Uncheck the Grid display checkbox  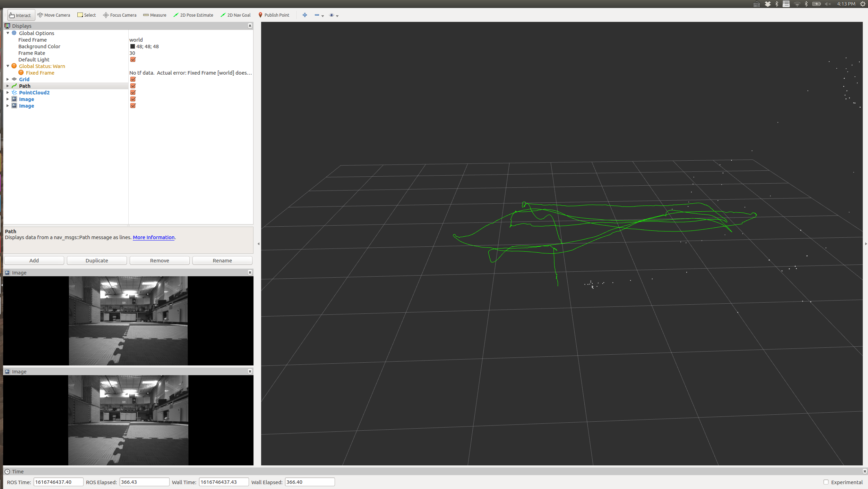click(x=133, y=79)
